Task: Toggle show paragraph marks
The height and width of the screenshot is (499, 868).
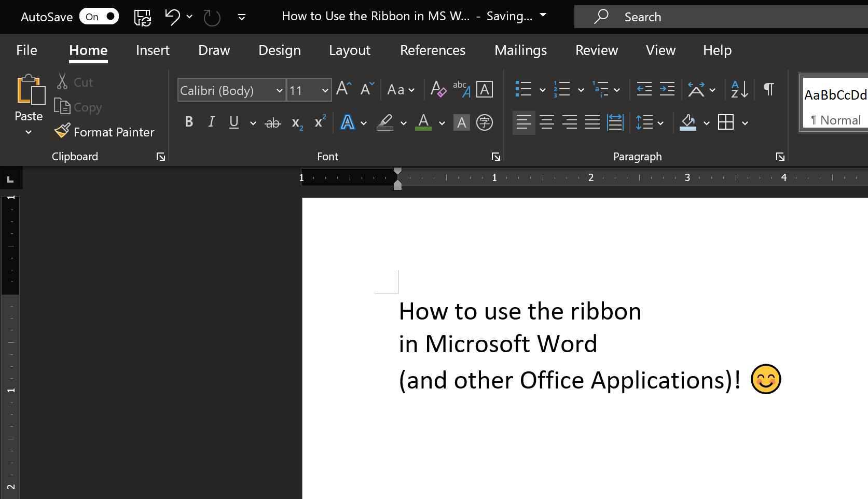Action: [x=769, y=89]
